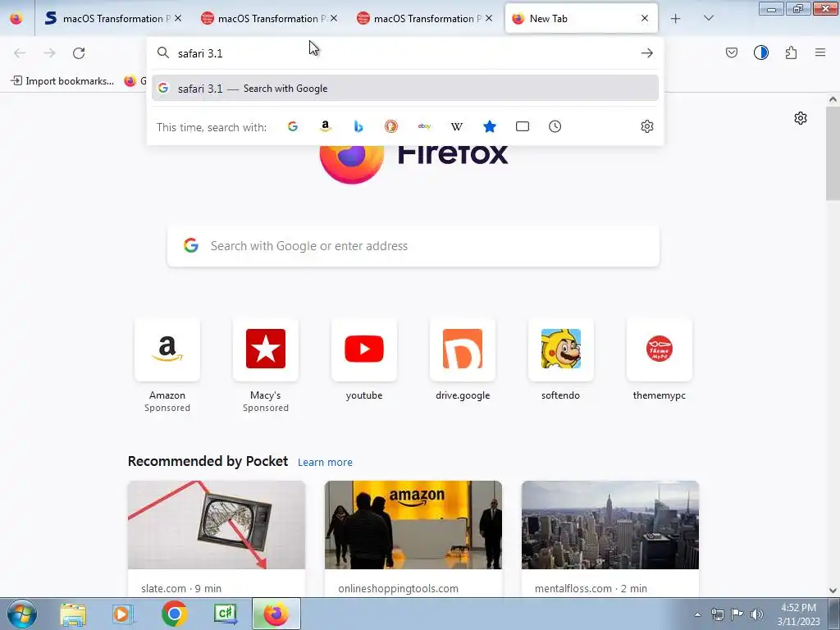This screenshot has width=840, height=630.
Task: Close the first macOS Transformation tab
Action: [x=178, y=18]
